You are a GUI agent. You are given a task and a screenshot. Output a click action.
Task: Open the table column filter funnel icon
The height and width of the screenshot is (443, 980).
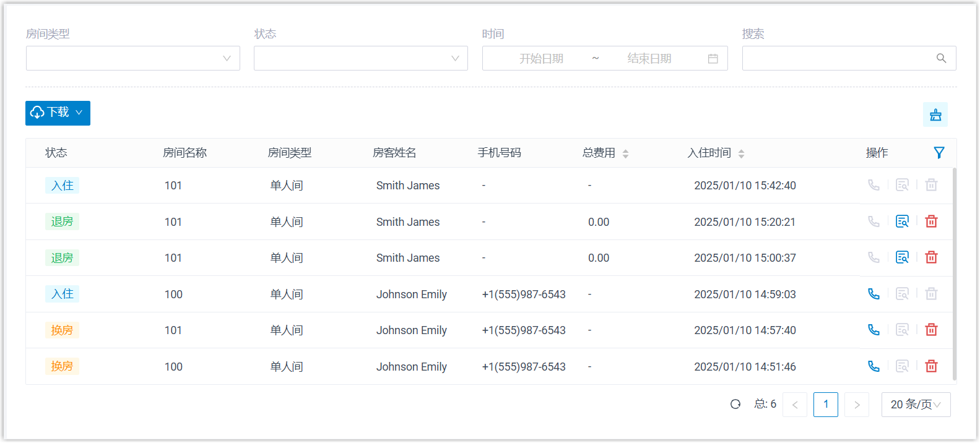pos(939,153)
